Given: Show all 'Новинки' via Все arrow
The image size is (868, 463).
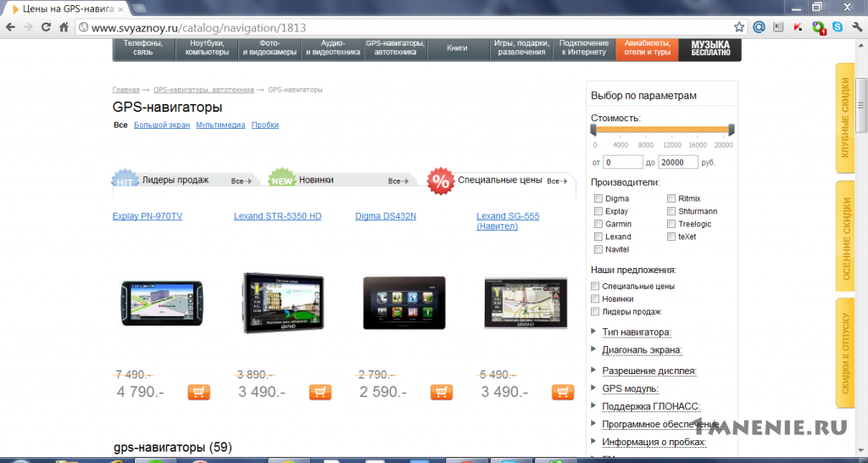Looking at the screenshot, I should [398, 181].
